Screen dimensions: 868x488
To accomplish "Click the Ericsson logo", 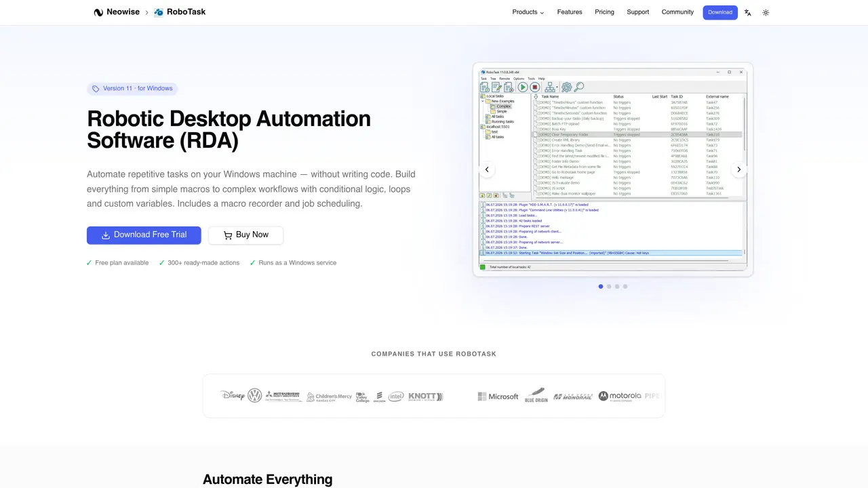I will [379, 396].
